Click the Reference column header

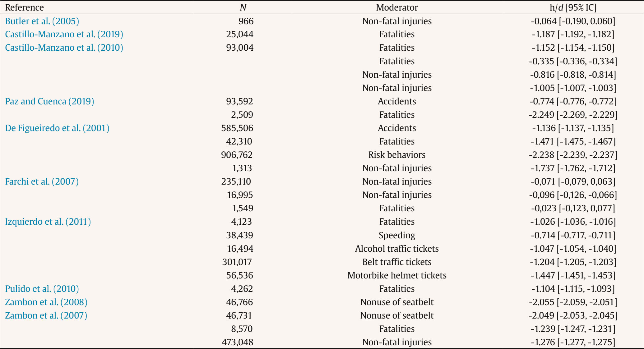(24, 7)
